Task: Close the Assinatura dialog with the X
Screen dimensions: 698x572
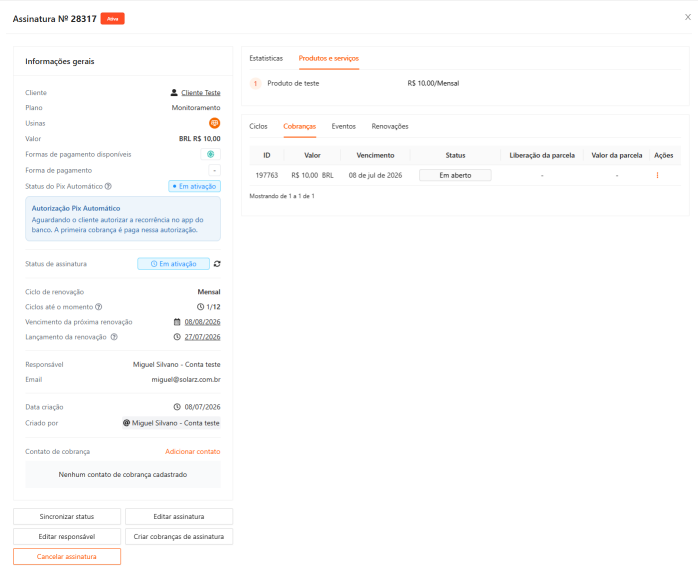Action: coord(688,17)
